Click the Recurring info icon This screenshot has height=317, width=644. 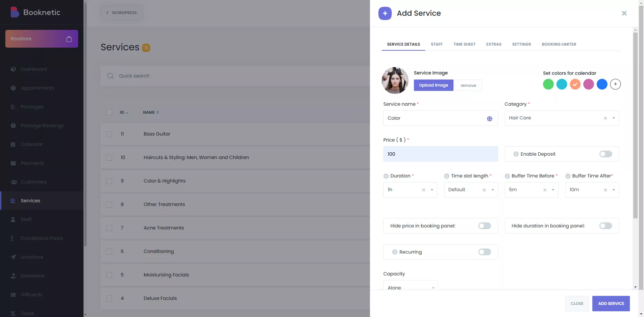(x=395, y=252)
